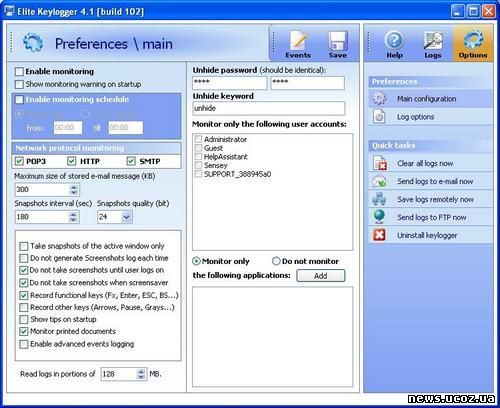Click Save logs remotely now
Screen dimensions: 500x408
pyautogui.click(x=430, y=199)
